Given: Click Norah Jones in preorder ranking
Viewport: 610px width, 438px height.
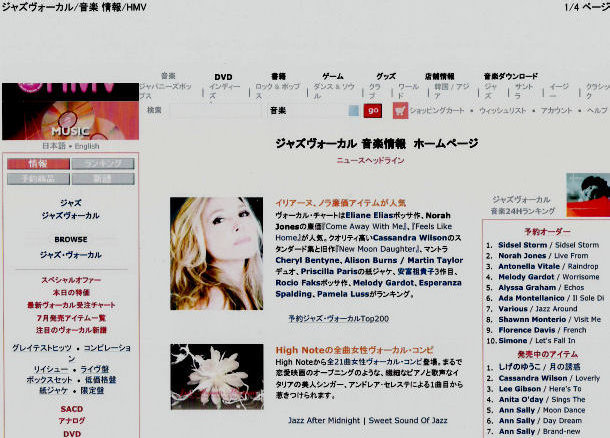Looking at the screenshot, I should pyautogui.click(x=524, y=257).
